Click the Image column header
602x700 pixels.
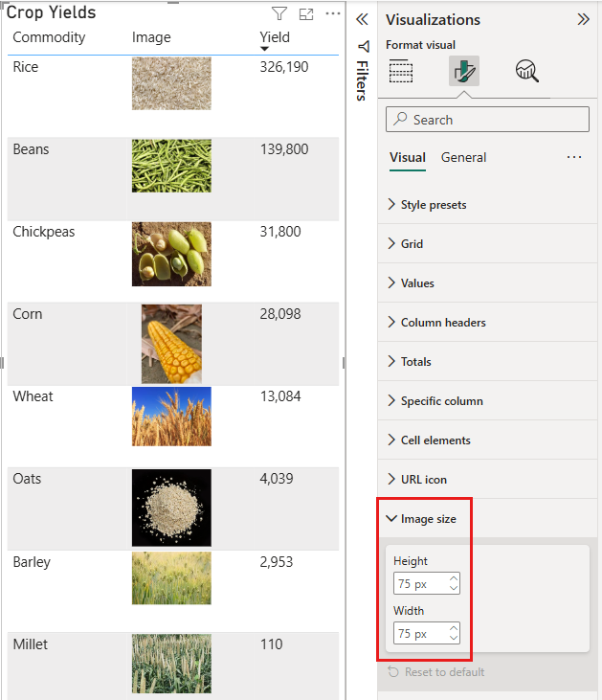pos(151,37)
